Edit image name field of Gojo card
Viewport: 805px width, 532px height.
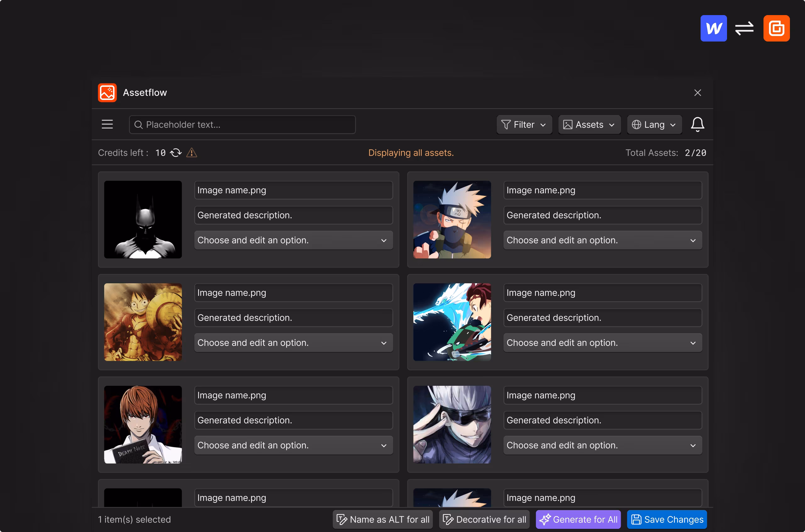point(602,395)
